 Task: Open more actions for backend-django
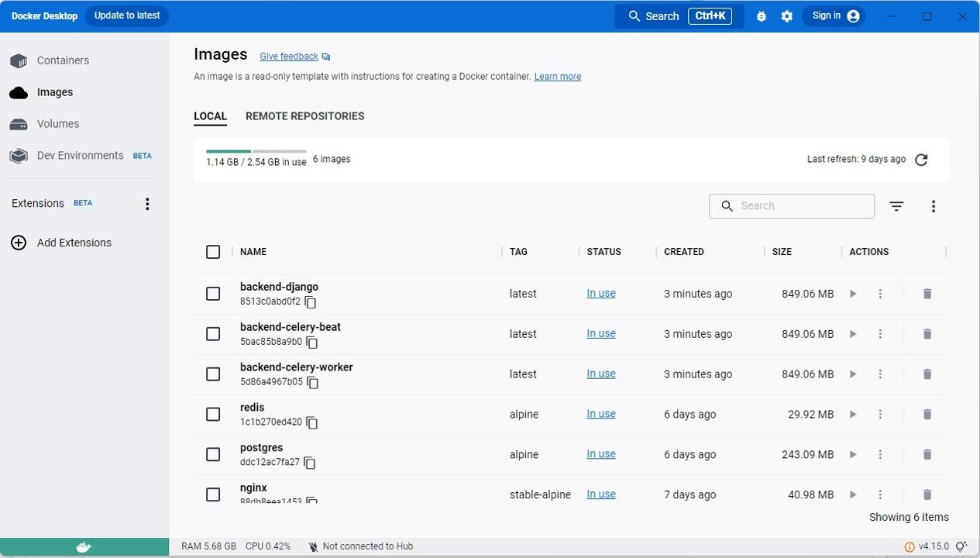(x=880, y=294)
